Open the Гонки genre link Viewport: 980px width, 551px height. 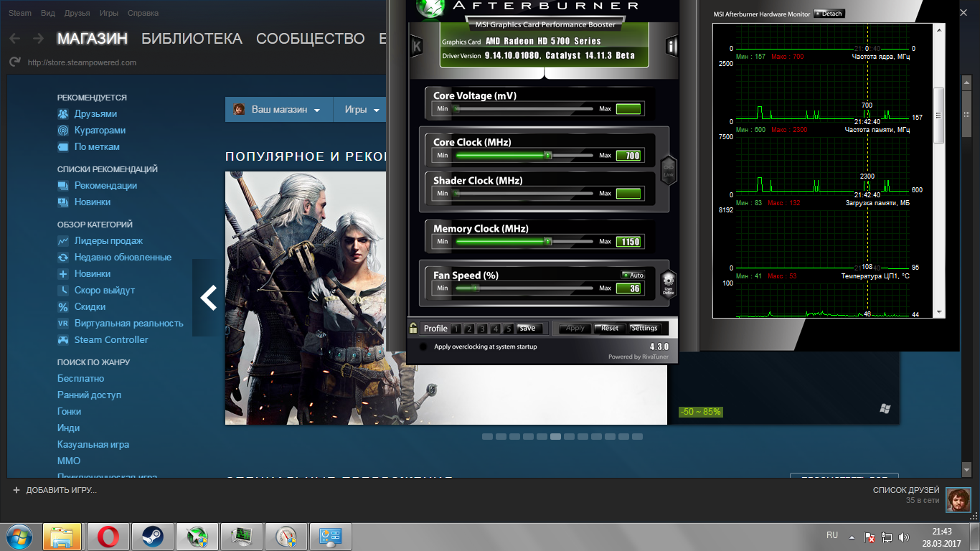coord(69,412)
